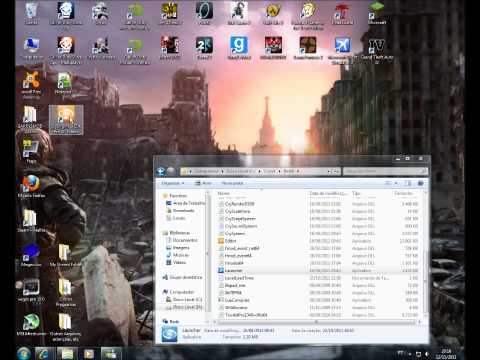
Task: Launch Team Fortress 2 desktop shortcut
Action: (308, 48)
